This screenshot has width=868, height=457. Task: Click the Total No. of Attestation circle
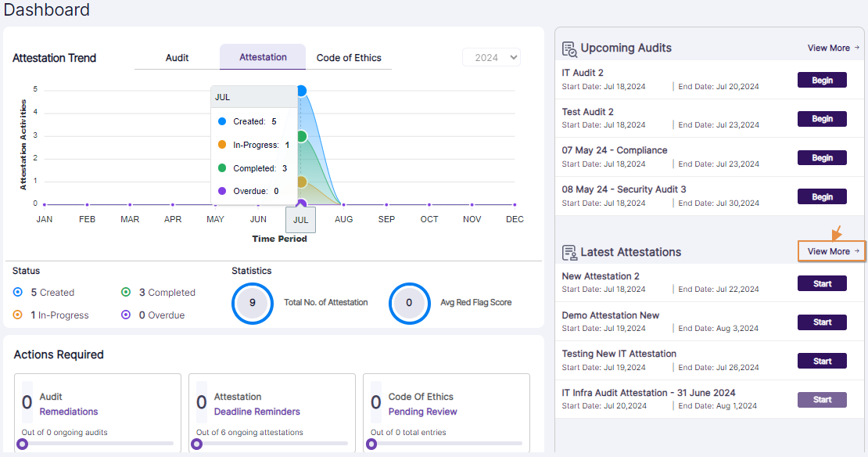point(253,303)
